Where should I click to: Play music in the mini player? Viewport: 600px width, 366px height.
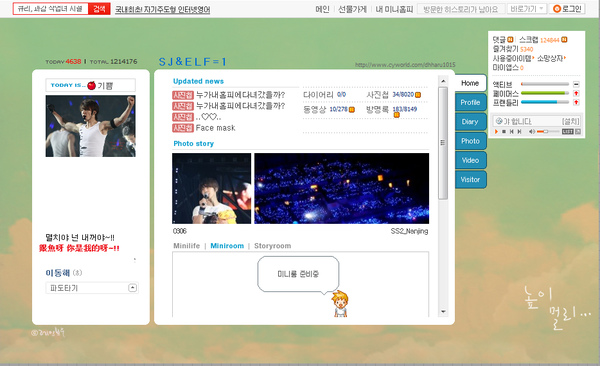tap(496, 131)
